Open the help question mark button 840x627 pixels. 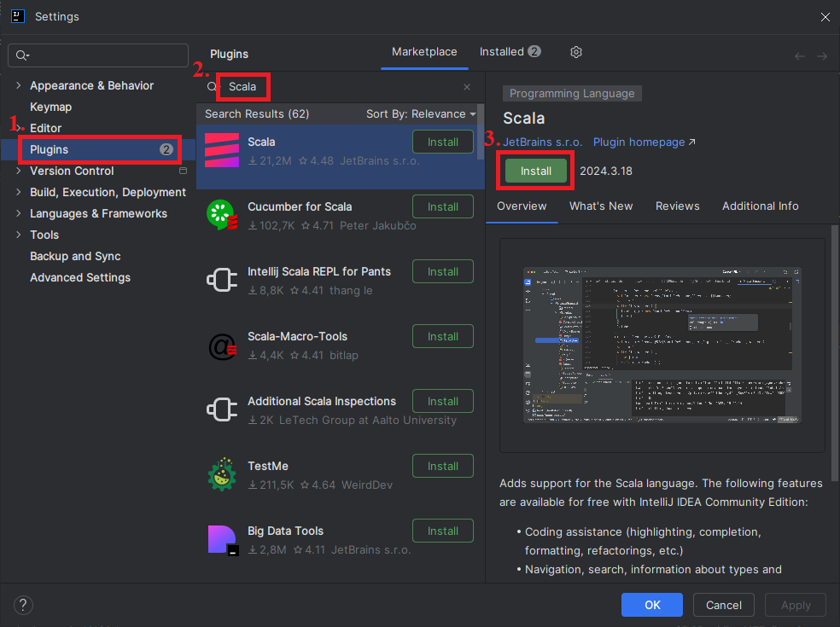click(x=23, y=606)
